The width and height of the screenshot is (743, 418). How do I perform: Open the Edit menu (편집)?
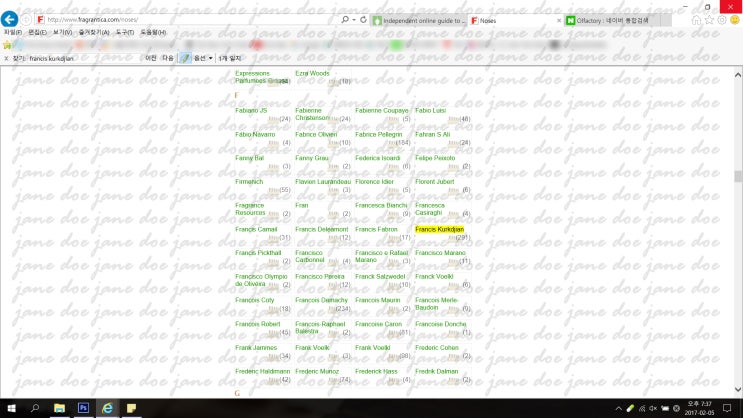[37, 32]
